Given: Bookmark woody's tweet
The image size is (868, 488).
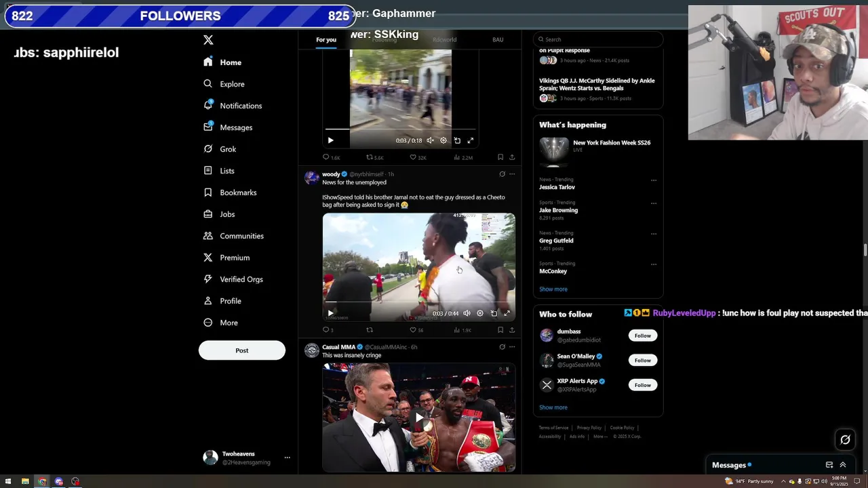Looking at the screenshot, I should (500, 330).
